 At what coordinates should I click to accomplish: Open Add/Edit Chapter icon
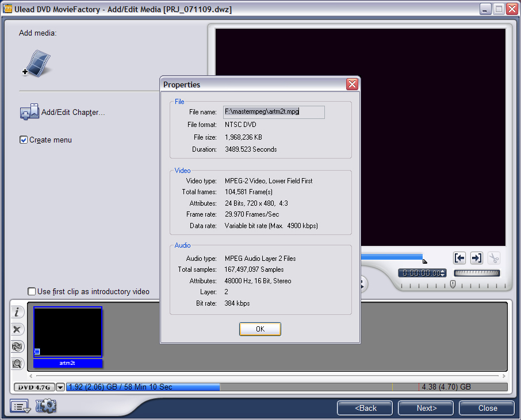click(x=29, y=112)
